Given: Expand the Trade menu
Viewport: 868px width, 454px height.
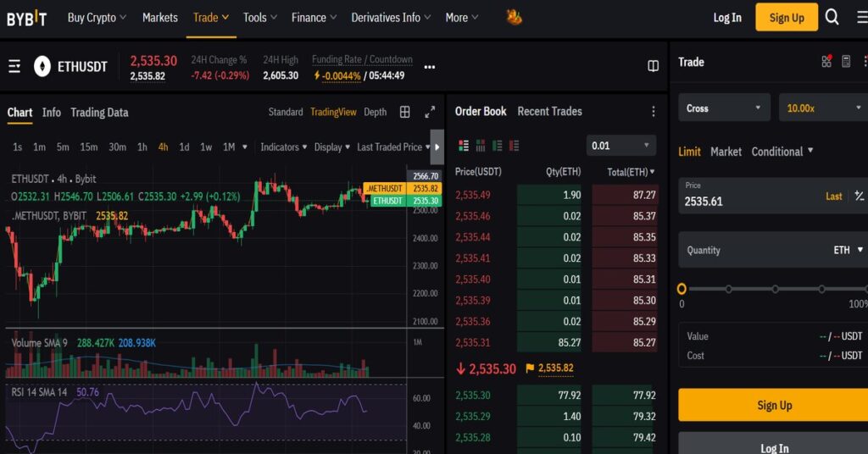Looking at the screenshot, I should (x=211, y=18).
